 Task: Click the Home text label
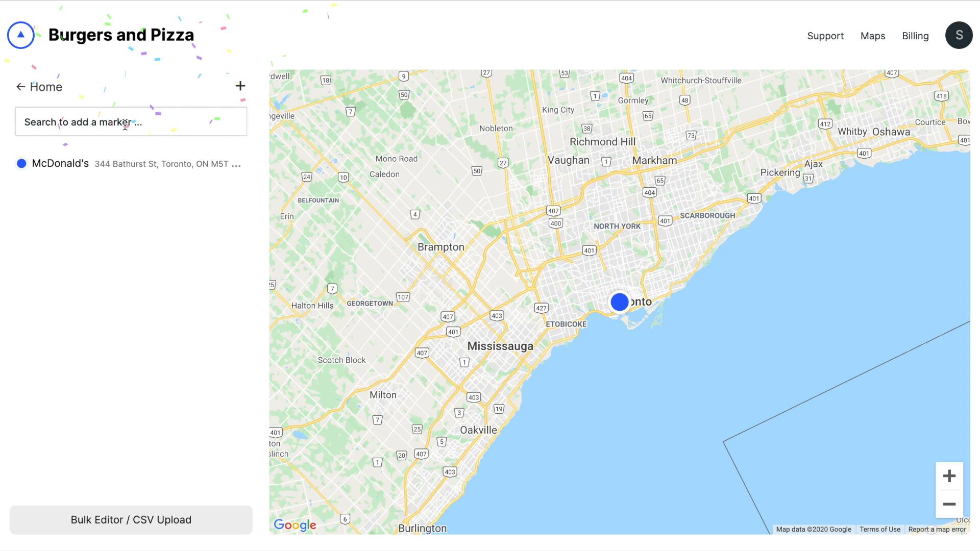click(x=46, y=87)
